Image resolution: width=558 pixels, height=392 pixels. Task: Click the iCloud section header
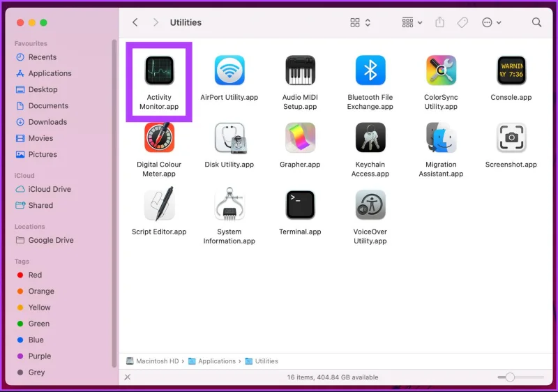24,176
